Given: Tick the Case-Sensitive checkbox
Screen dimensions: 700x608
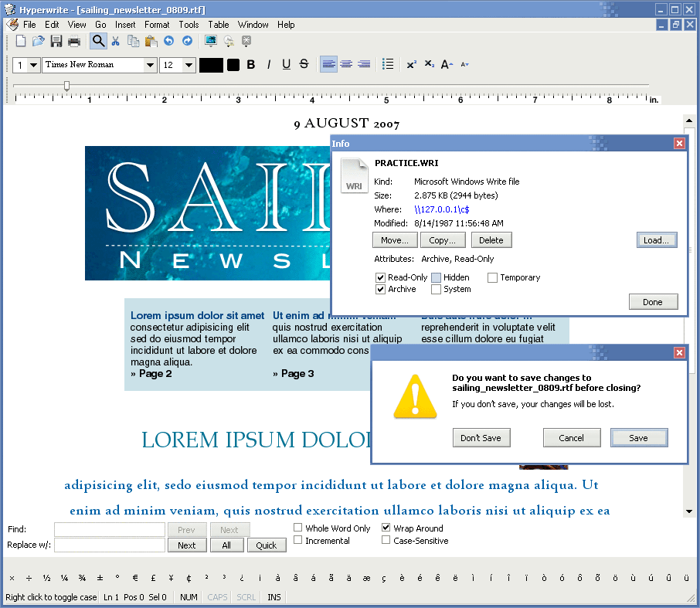Looking at the screenshot, I should click(386, 541).
